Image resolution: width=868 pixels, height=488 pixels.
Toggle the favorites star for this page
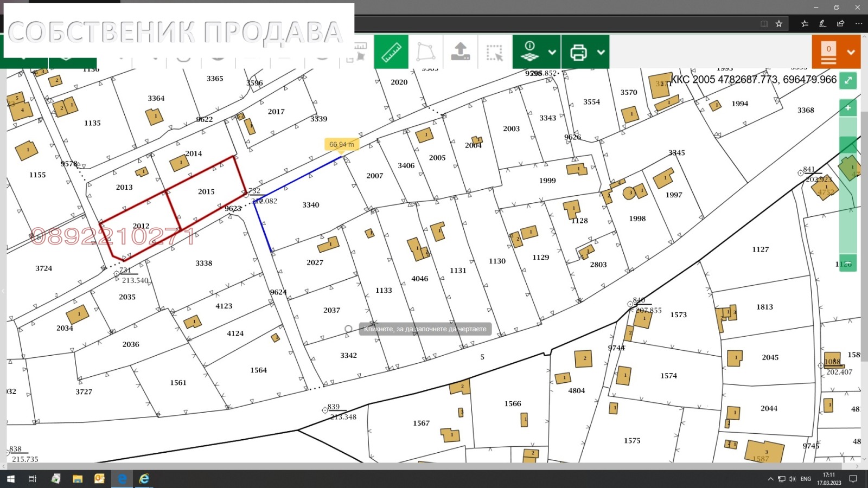[x=780, y=23]
